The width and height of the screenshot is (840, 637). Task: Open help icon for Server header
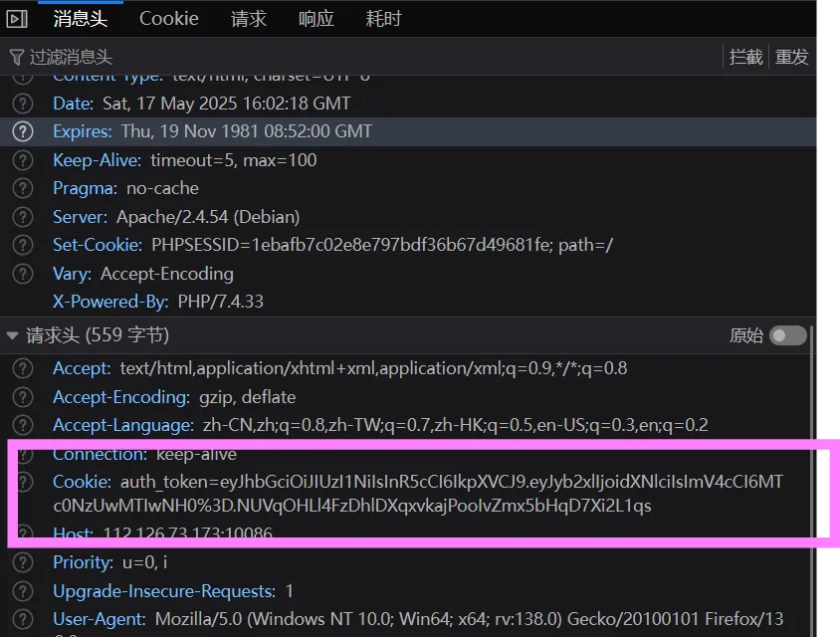point(23,217)
